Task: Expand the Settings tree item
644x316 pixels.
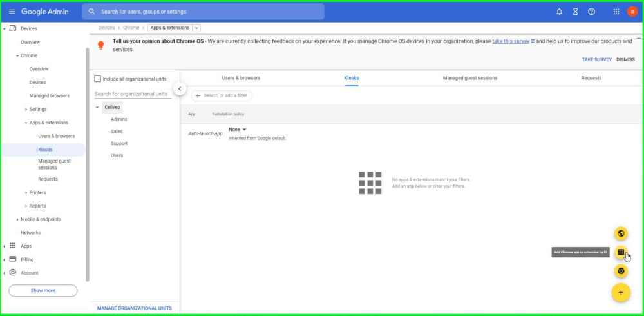Action: point(26,110)
